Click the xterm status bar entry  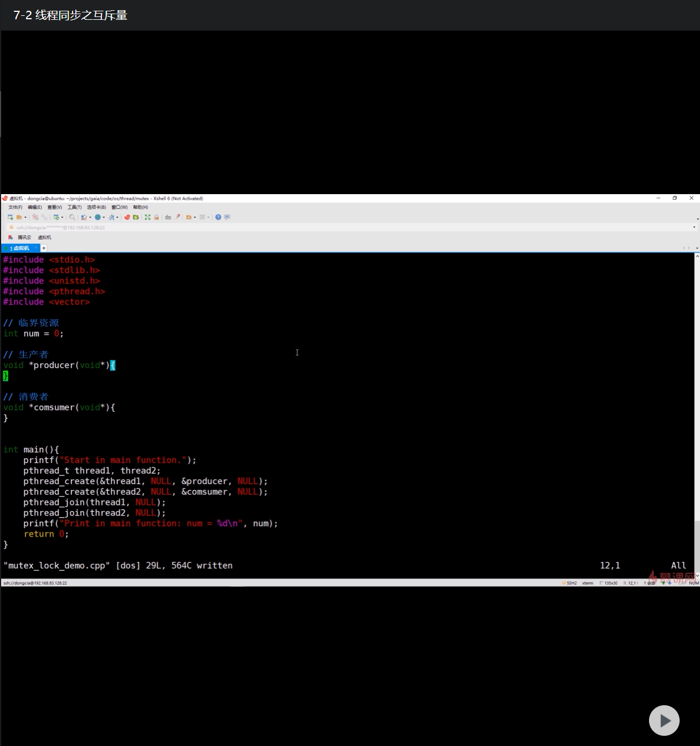click(x=587, y=583)
